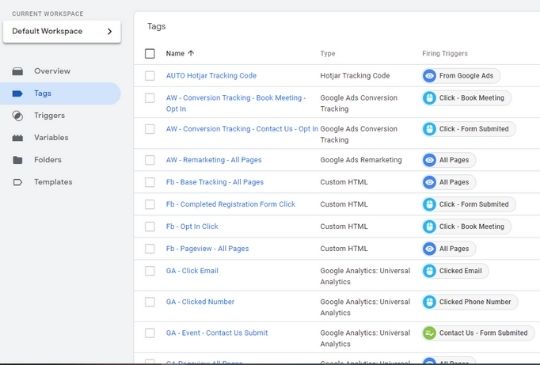The height and width of the screenshot is (365, 540).
Task: Click mouse icon in Fb Completed Registration trigger
Action: tap(429, 205)
